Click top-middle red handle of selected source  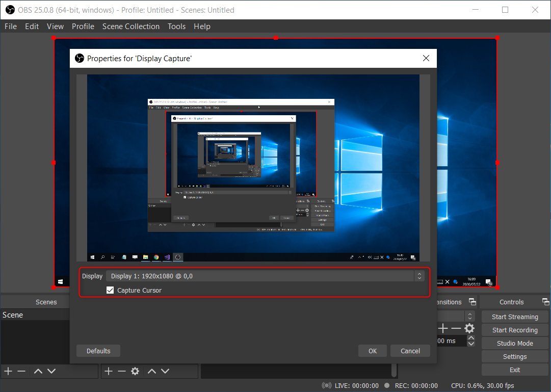click(276, 38)
